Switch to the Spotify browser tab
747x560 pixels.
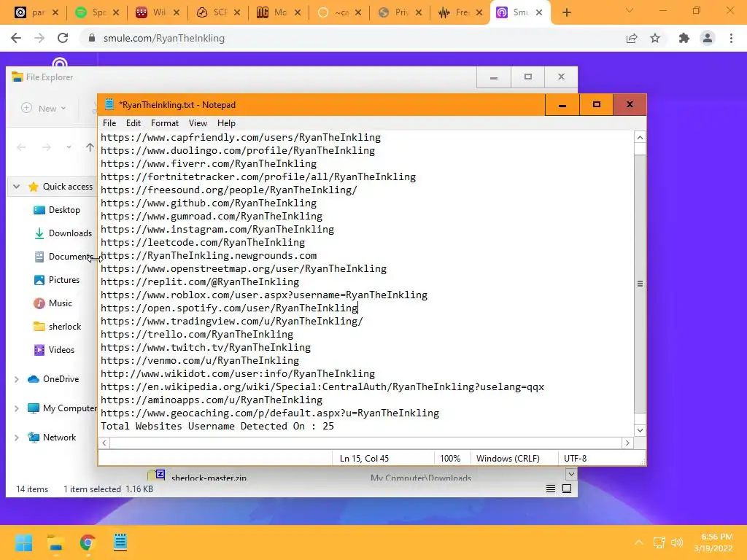(97, 12)
